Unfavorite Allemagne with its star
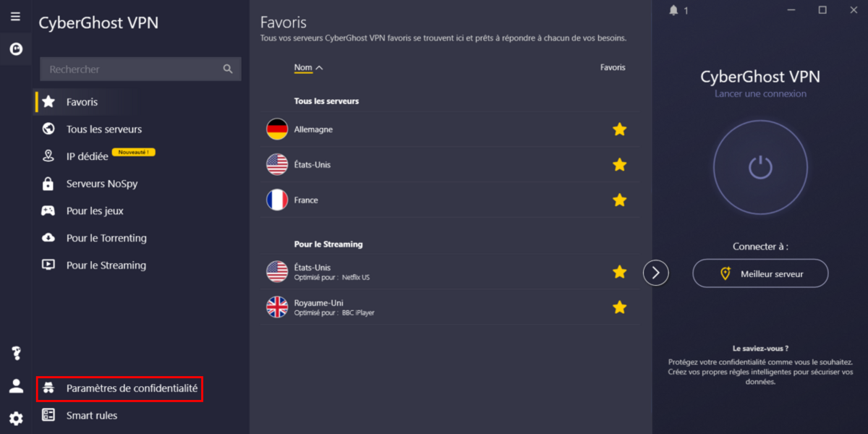This screenshot has height=434, width=868. (619, 129)
